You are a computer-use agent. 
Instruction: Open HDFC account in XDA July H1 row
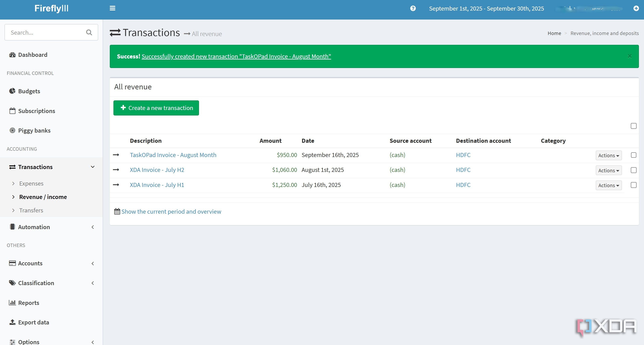(463, 185)
